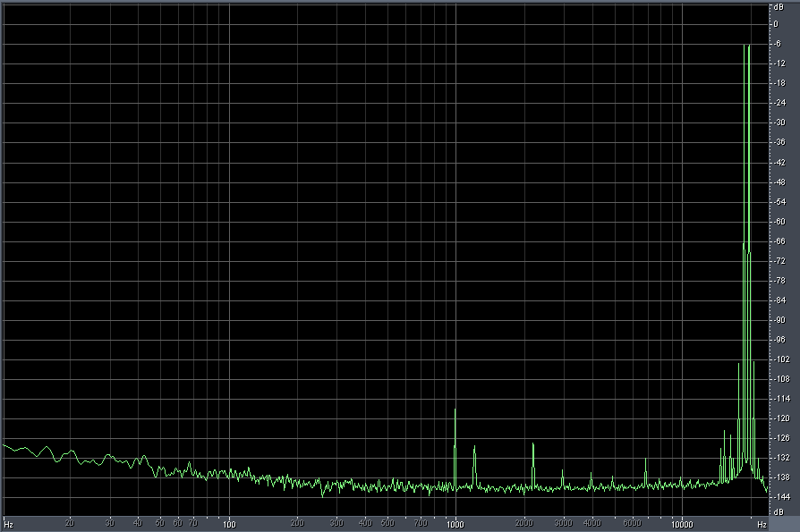Select the 4000 Hz axis label
This screenshot has width=800, height=532.
pos(591,522)
